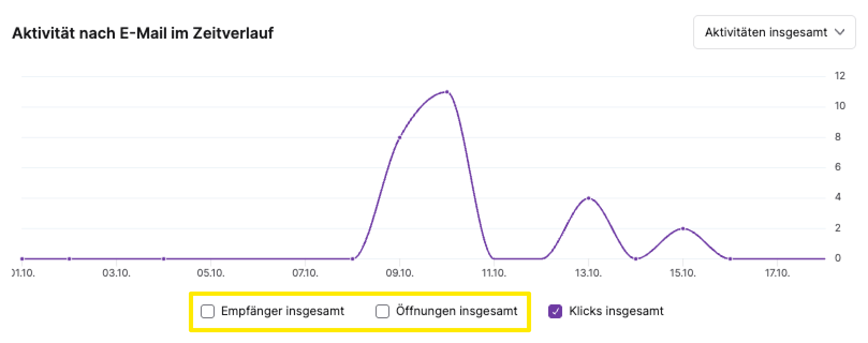Click the data point above 09.10. at value 8
868x343 pixels.
(x=400, y=138)
